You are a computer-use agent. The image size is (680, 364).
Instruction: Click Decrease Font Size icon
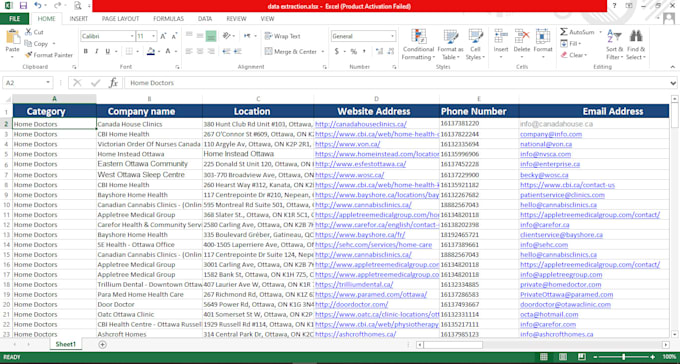pos(174,36)
